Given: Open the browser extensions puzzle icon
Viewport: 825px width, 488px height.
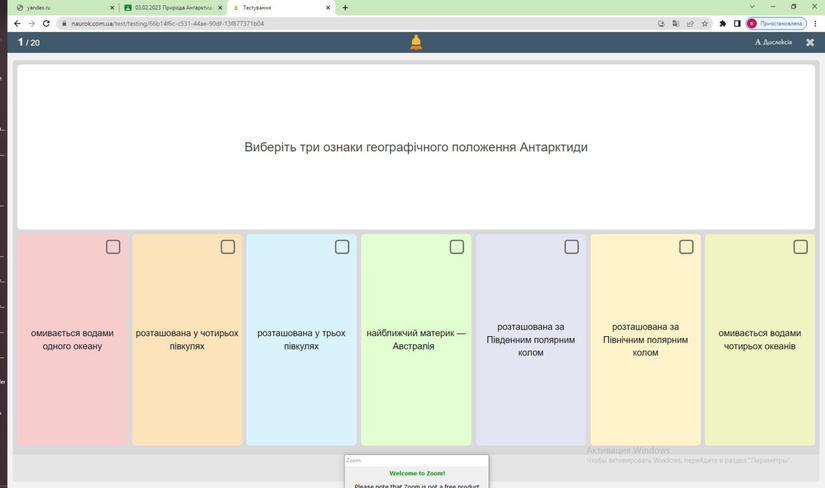Looking at the screenshot, I should click(x=723, y=24).
